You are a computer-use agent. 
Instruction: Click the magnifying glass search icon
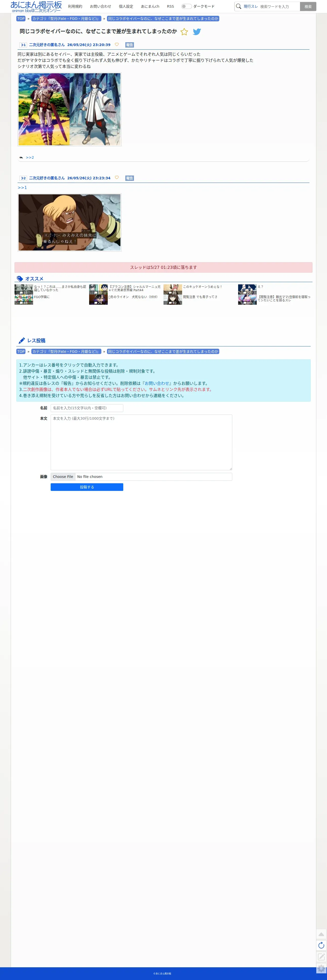coord(239,6)
